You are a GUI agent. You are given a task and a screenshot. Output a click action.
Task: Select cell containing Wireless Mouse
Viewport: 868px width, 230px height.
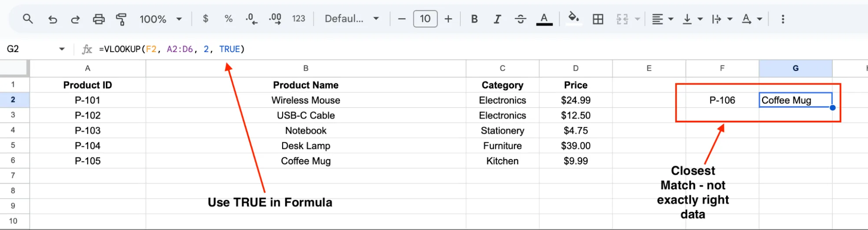click(x=306, y=100)
